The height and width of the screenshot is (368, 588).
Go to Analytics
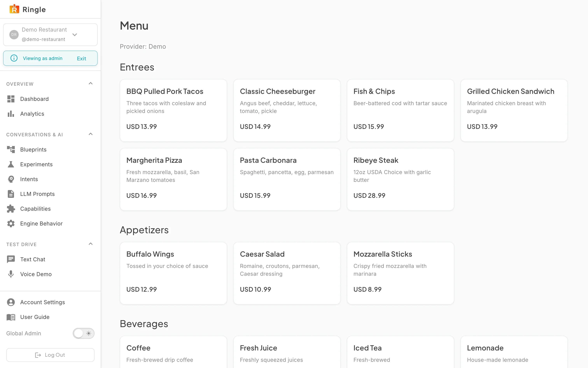(x=50, y=114)
